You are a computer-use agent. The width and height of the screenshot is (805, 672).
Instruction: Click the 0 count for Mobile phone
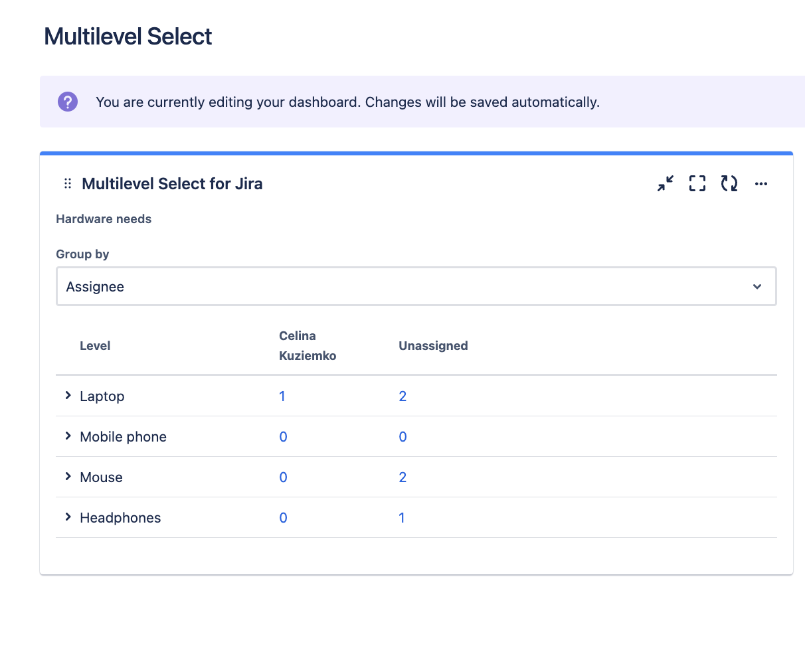[x=283, y=436]
